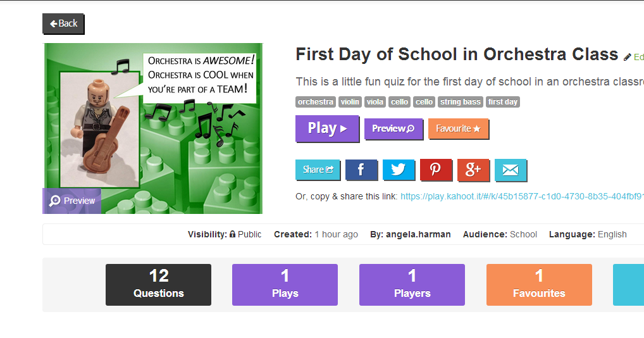Share quiz on Twitter
644x338 pixels.
point(399,170)
